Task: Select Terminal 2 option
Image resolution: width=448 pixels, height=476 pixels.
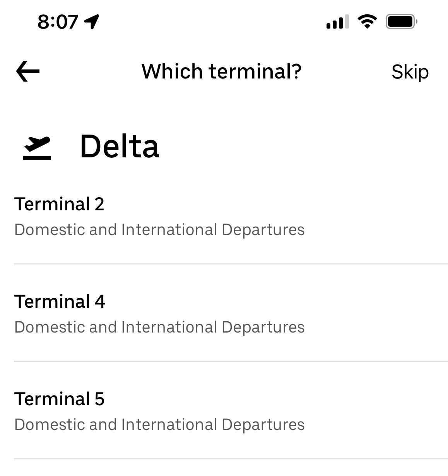Action: 224,217
